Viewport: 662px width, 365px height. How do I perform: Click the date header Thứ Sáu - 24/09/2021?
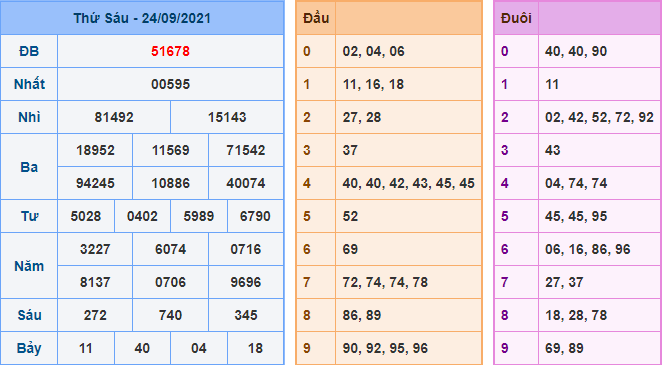coord(142,18)
